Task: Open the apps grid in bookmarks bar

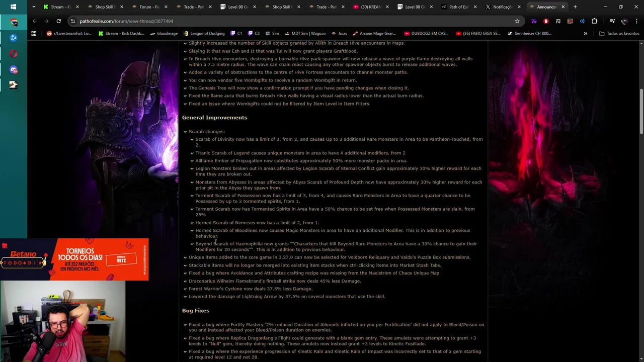Action: coord(34,33)
